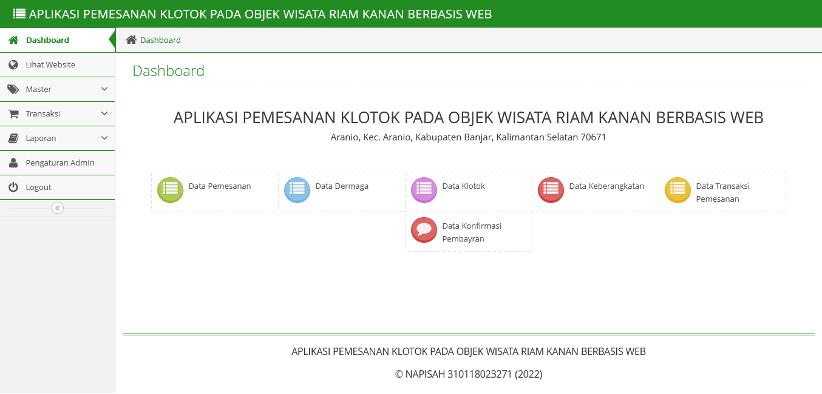Expand the Transaksi menu chevron
Image resolution: width=822 pixels, height=394 pixels.
pos(104,114)
